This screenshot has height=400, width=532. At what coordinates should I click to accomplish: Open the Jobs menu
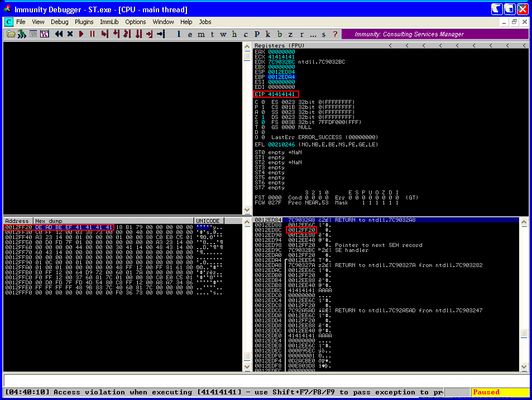(x=205, y=22)
